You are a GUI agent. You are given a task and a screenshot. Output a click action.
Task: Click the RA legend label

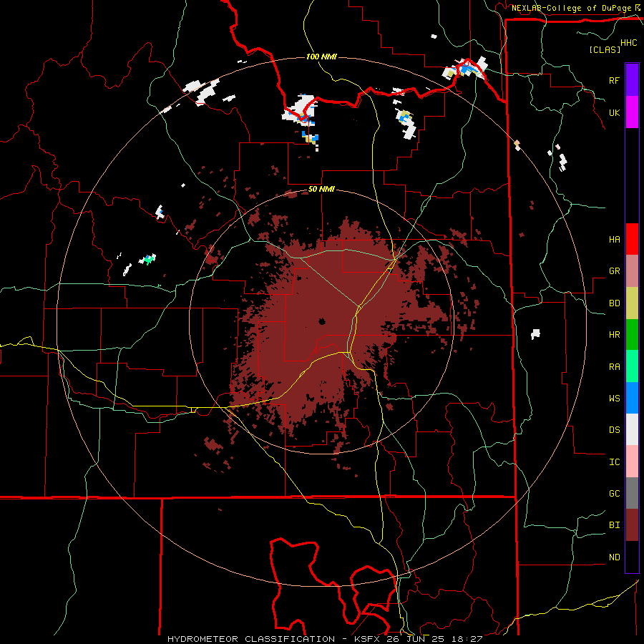614,367
